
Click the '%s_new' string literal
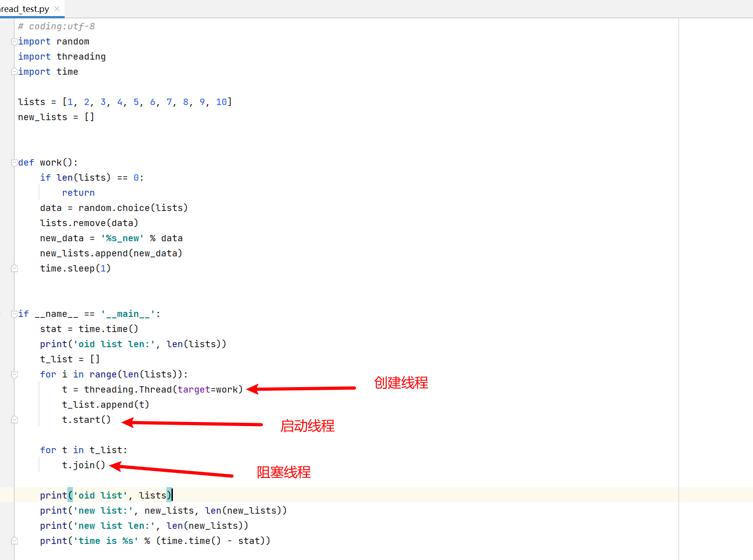(x=122, y=238)
